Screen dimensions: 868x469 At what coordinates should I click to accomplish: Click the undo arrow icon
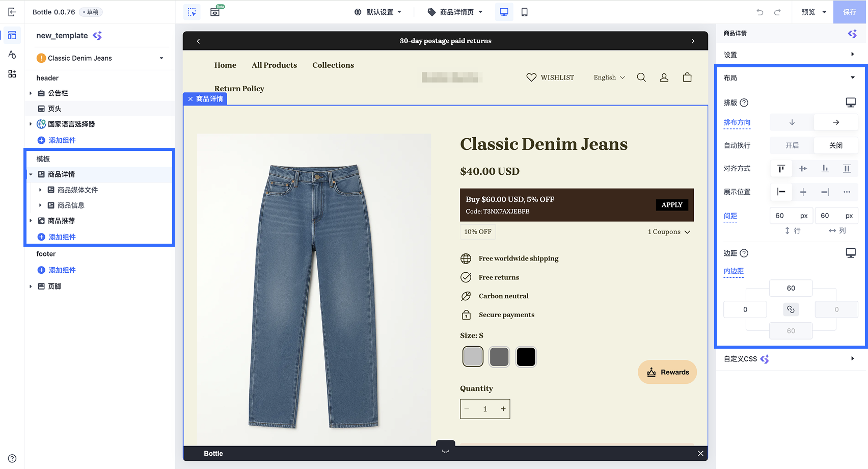coord(760,12)
